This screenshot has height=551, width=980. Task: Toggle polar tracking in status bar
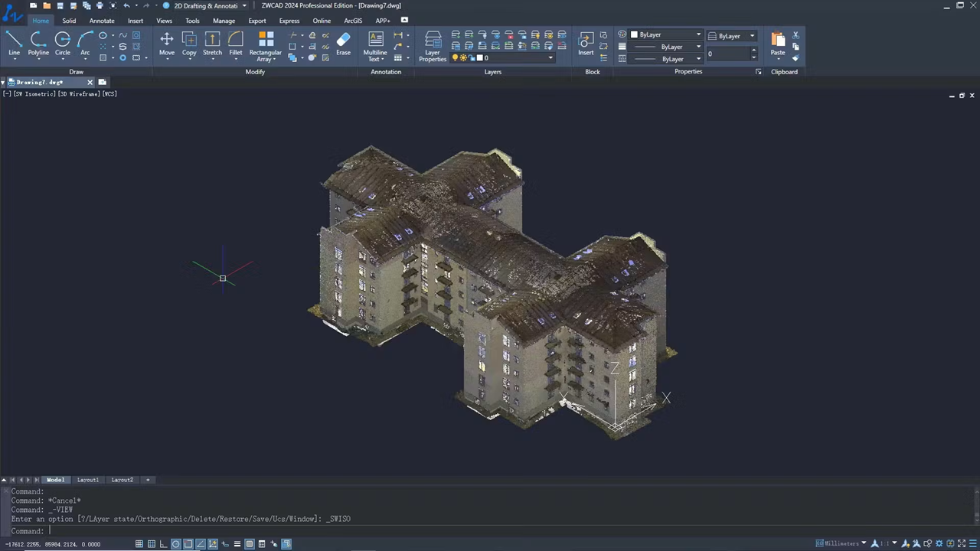pyautogui.click(x=175, y=544)
